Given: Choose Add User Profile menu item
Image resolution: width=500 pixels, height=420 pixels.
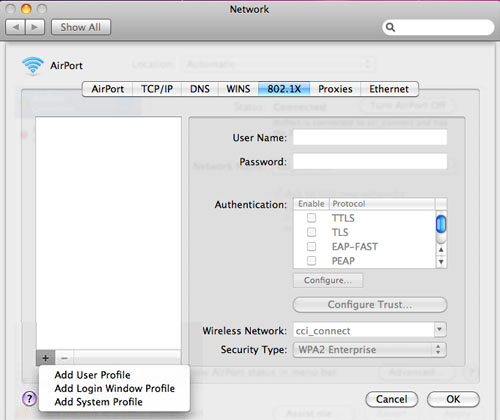Looking at the screenshot, I should [x=114, y=375].
